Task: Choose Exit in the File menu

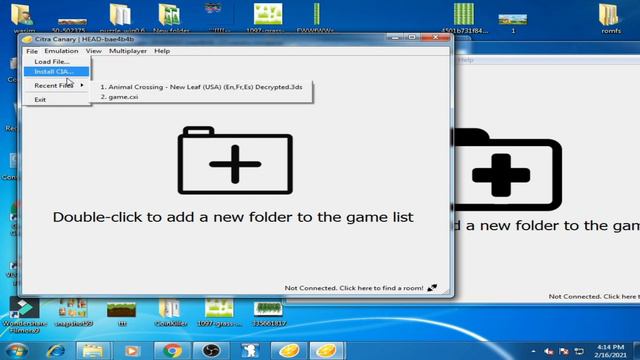Action: 56,99
